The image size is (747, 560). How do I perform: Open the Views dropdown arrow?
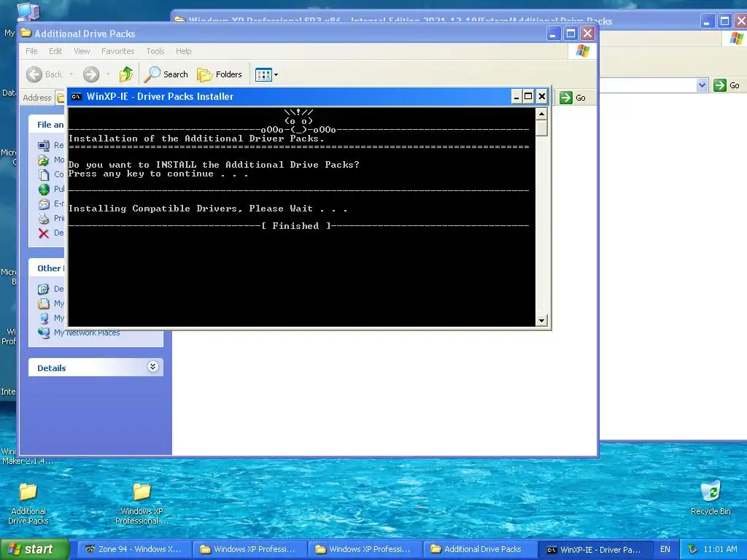coord(276,75)
